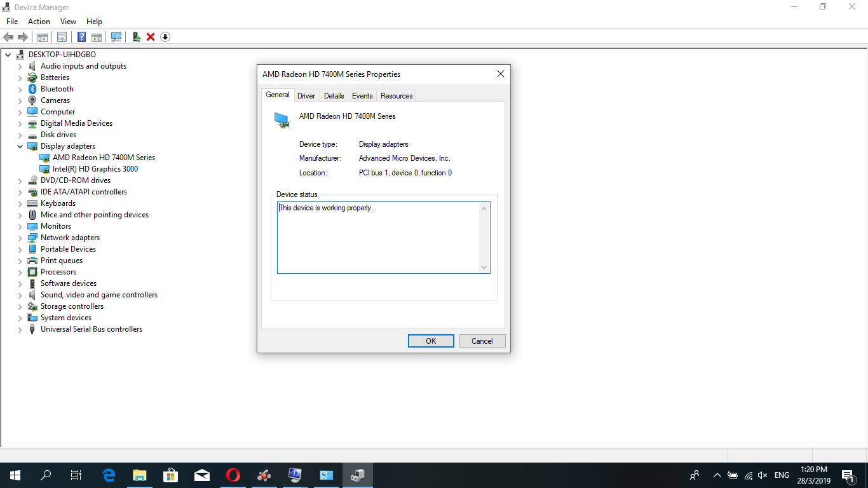This screenshot has width=868, height=488.
Task: Expand the Batteries category
Action: point(20,78)
